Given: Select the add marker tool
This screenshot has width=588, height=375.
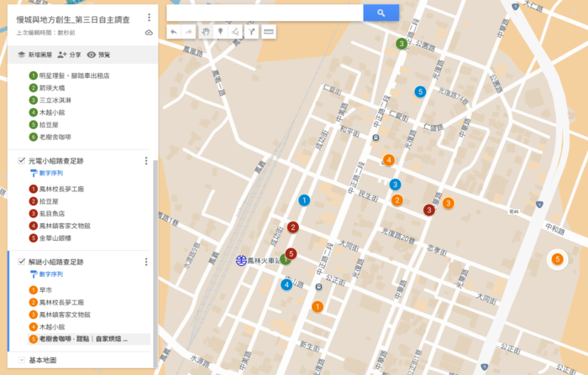Looking at the screenshot, I should pos(220,32).
